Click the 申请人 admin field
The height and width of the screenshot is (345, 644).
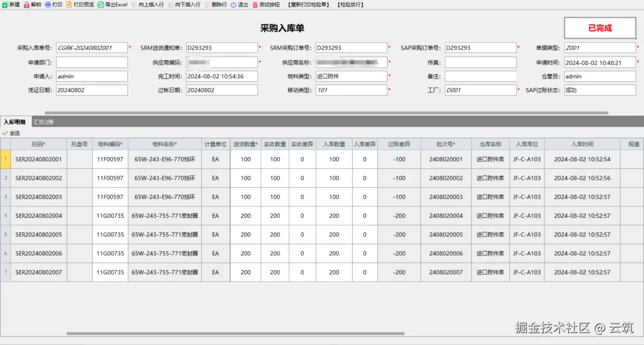pyautogui.click(x=92, y=76)
